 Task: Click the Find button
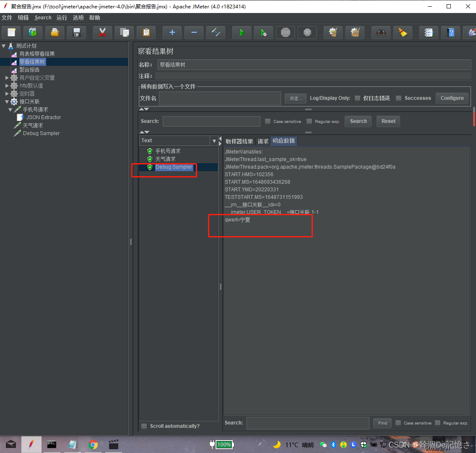pos(382,423)
